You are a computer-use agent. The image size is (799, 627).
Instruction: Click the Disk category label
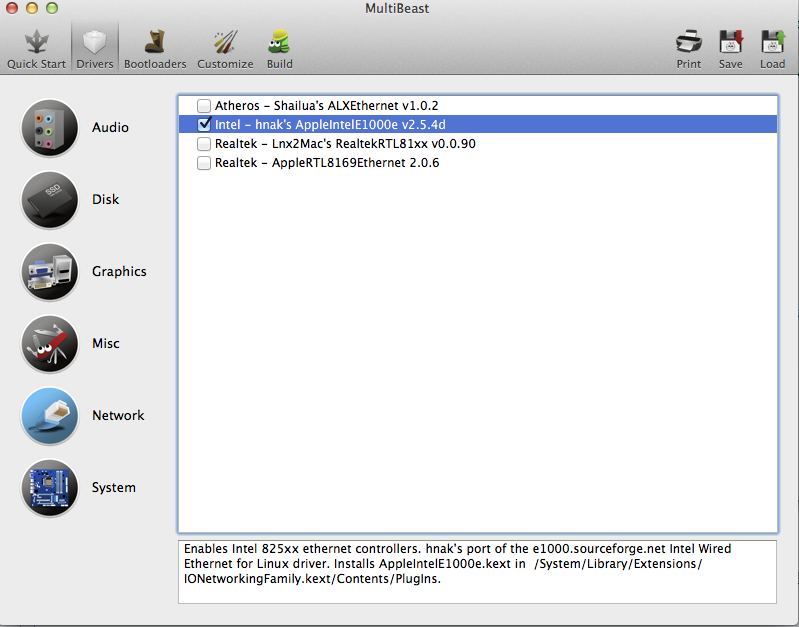point(105,199)
